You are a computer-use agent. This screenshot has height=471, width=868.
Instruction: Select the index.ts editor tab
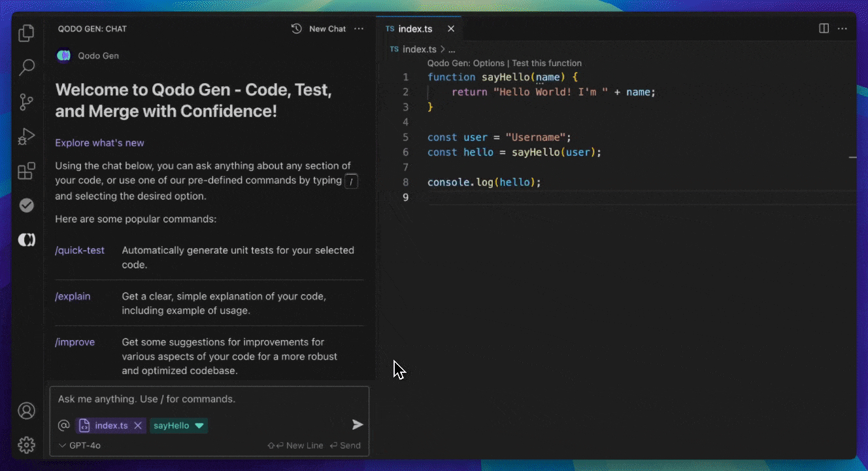(419, 29)
